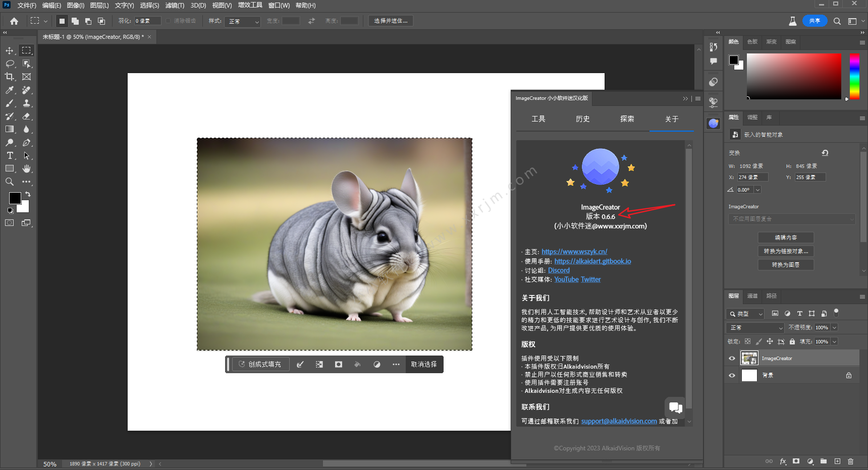This screenshot has height=470, width=868.
Task: Open the 滤镜(T) menu
Action: coord(175,6)
